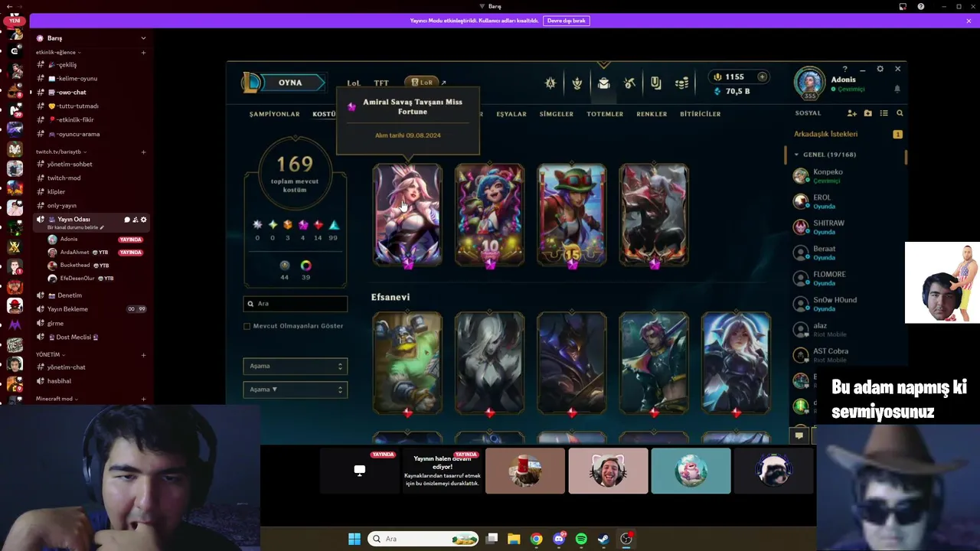Switch to the TOTEMLER tab
980x551 pixels.
(x=605, y=114)
